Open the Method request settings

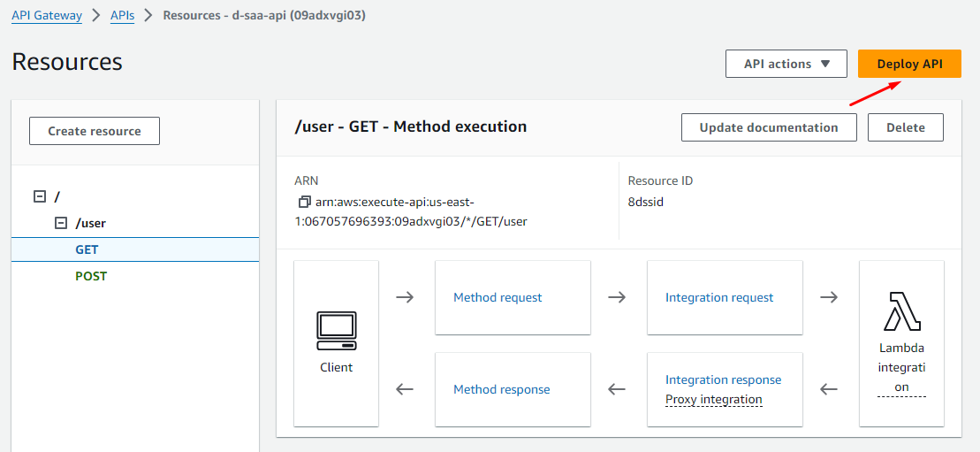(498, 297)
